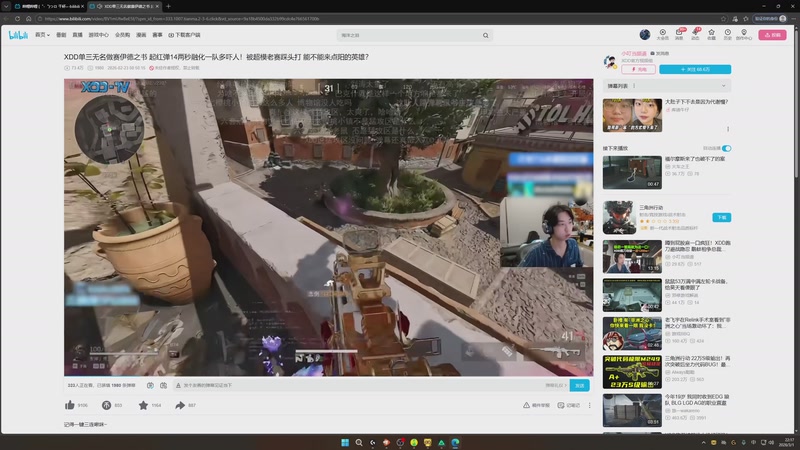The width and height of the screenshot is (800, 450).
Task: Open more options dots beside 记笔记
Action: pyautogui.click(x=590, y=405)
